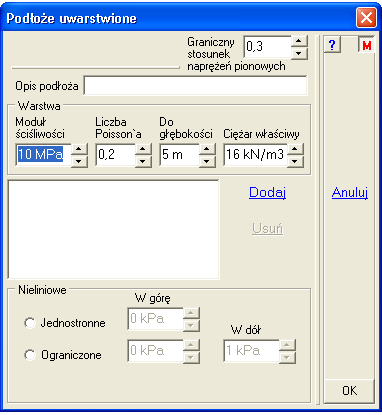Confirm with the OK button
The width and height of the screenshot is (382, 415).
click(349, 391)
